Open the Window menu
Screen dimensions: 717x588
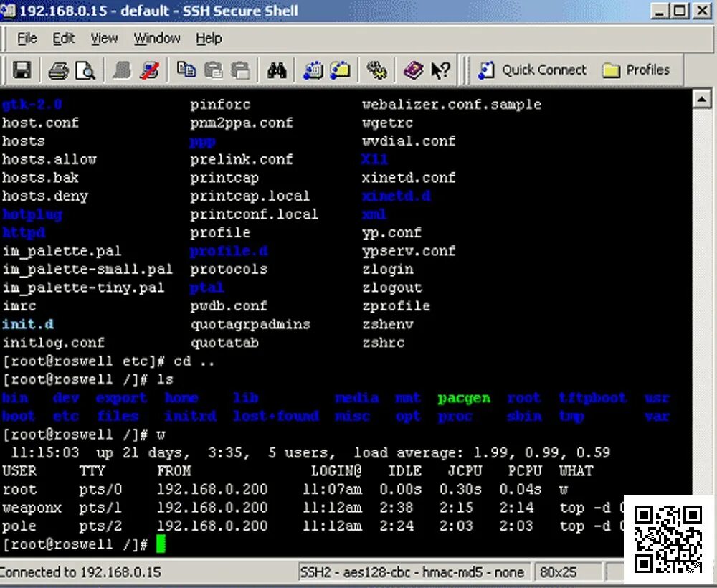[157, 39]
